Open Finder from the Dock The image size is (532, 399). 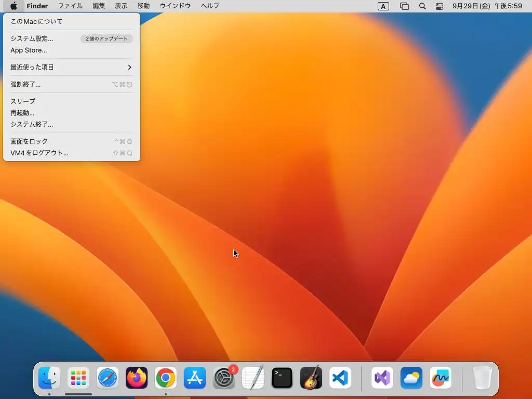[49, 378]
